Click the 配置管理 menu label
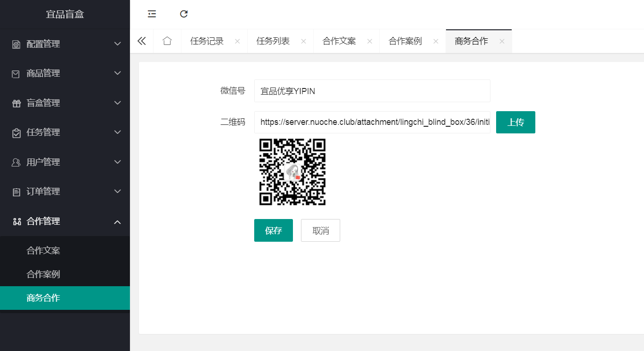This screenshot has height=351, width=644. point(43,44)
